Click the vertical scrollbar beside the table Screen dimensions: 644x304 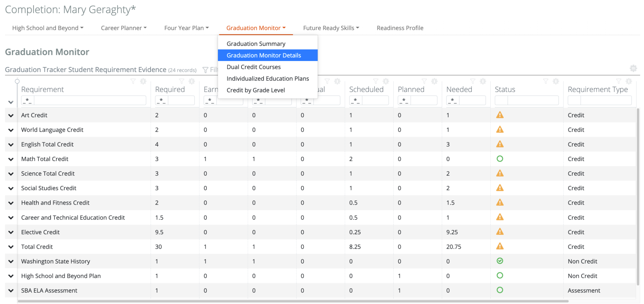(638, 197)
